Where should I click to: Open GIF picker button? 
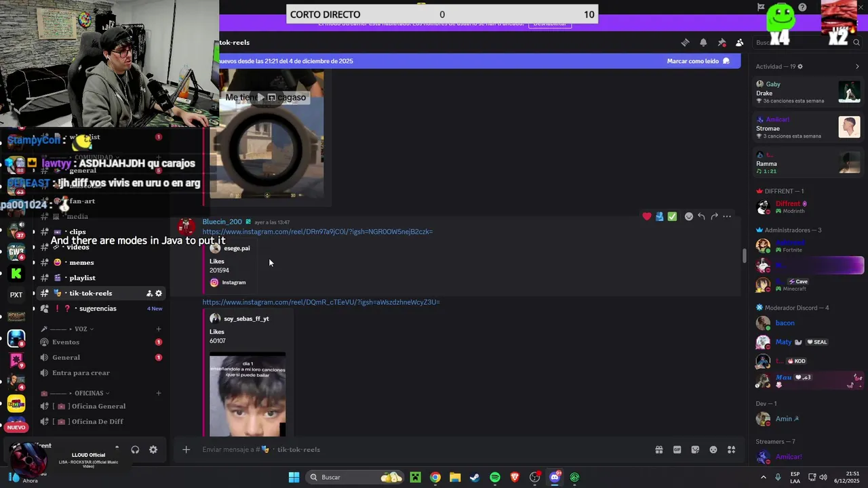click(677, 449)
